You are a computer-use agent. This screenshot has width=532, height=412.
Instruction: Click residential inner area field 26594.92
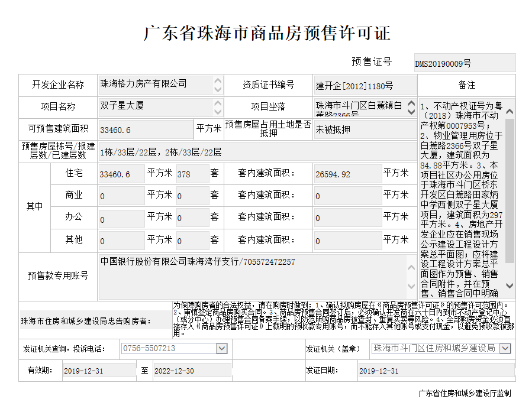point(348,174)
